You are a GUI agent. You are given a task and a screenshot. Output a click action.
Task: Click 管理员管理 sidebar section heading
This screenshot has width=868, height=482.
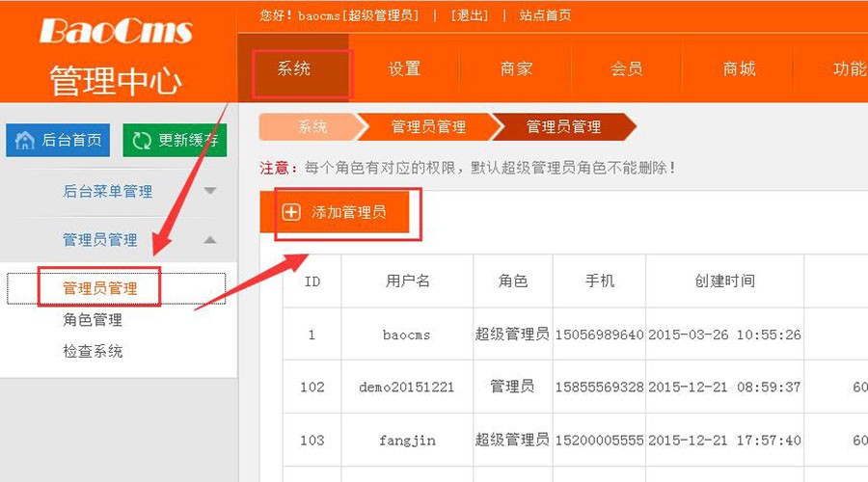[x=99, y=240]
